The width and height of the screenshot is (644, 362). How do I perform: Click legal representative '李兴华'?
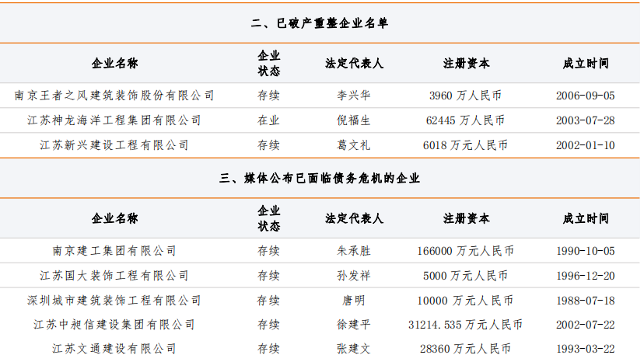pyautogui.click(x=354, y=96)
